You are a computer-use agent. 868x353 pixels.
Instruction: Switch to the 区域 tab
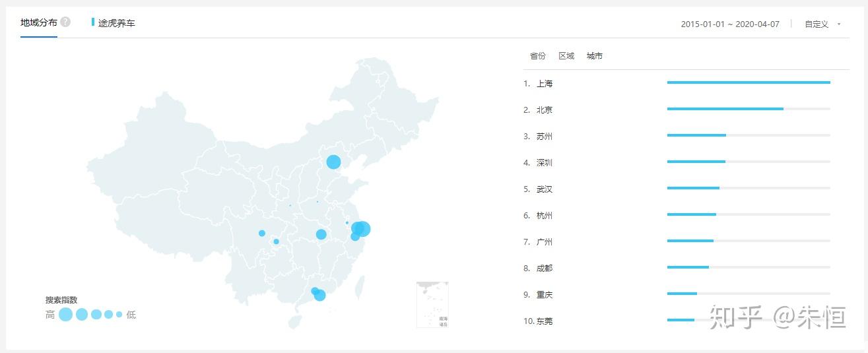tap(566, 56)
